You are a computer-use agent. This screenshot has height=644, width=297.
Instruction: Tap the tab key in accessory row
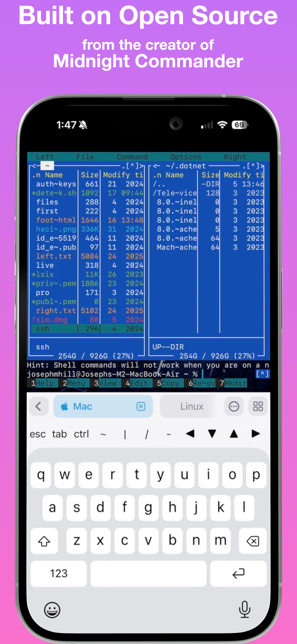59,434
